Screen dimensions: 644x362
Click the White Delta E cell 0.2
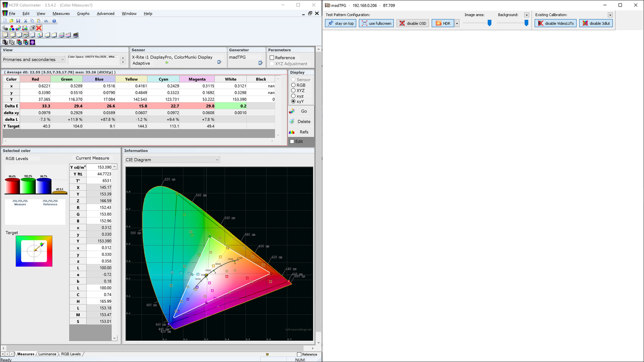click(x=230, y=106)
